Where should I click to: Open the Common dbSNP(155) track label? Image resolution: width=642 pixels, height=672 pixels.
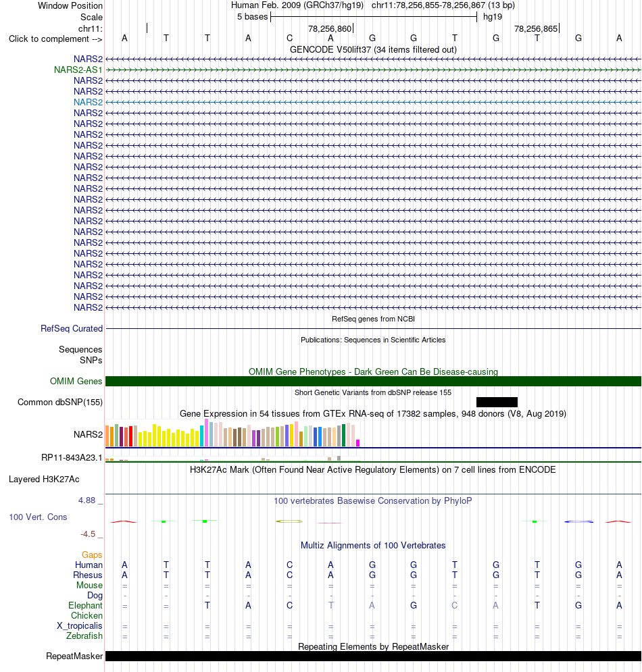coord(60,403)
